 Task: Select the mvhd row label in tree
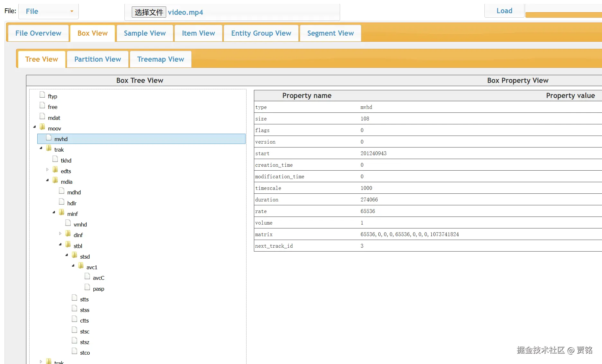pyautogui.click(x=61, y=139)
